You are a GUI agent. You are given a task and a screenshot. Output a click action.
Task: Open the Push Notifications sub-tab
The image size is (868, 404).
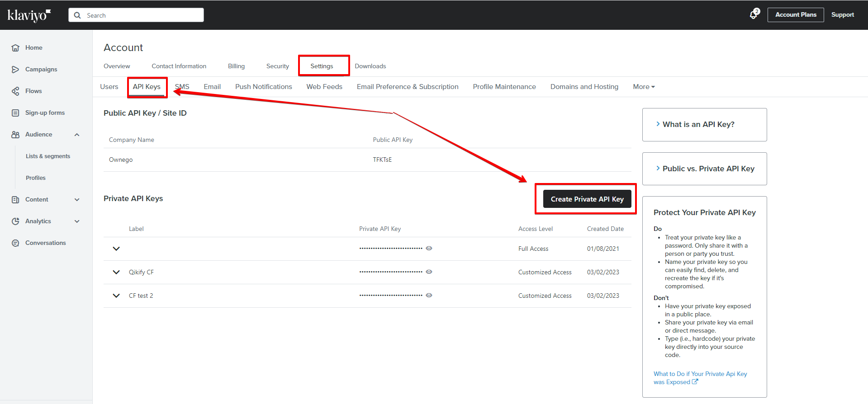pyautogui.click(x=264, y=87)
